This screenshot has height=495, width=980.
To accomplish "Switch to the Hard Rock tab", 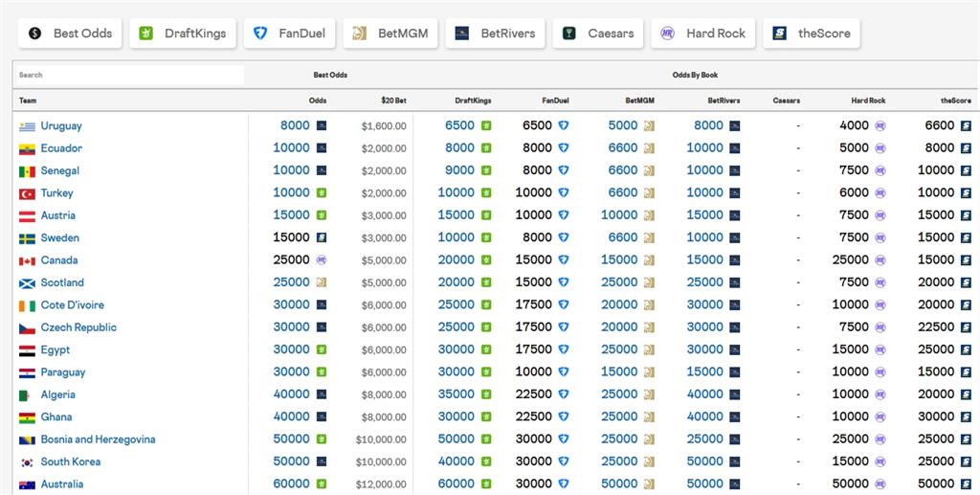I will point(703,34).
